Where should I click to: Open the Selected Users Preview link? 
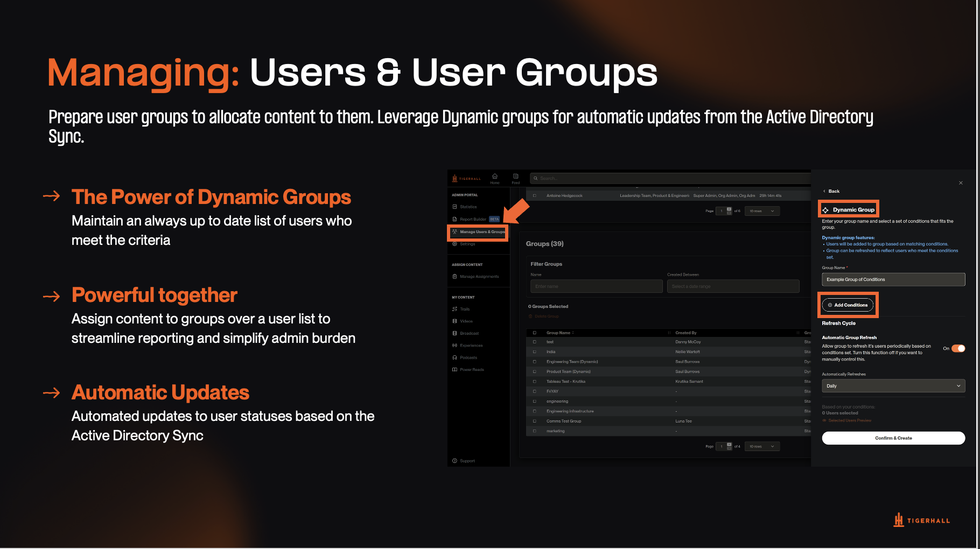coord(847,420)
